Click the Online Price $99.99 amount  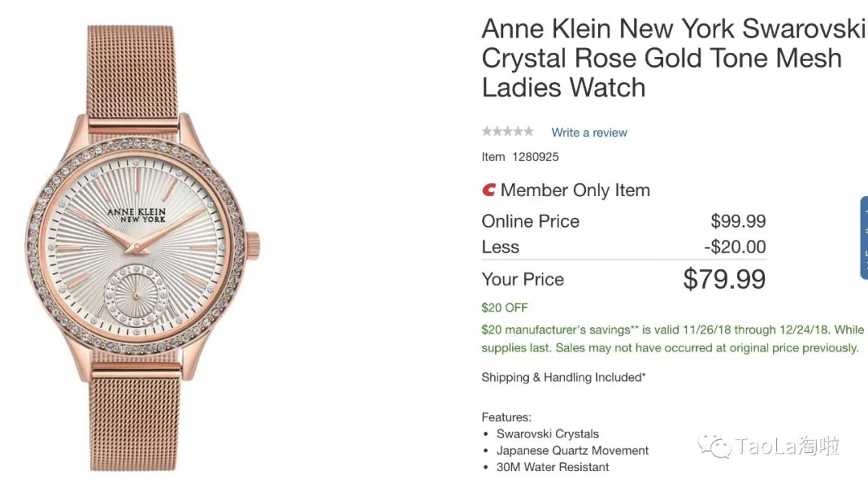(738, 221)
